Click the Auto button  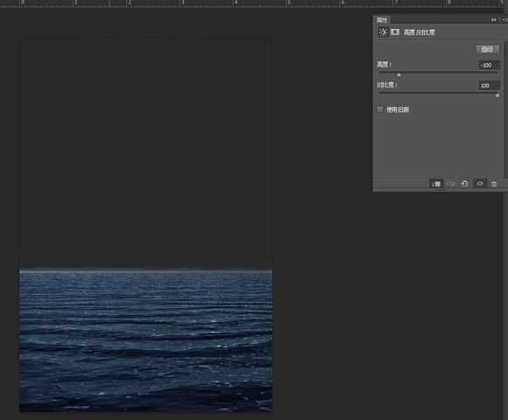(x=487, y=50)
